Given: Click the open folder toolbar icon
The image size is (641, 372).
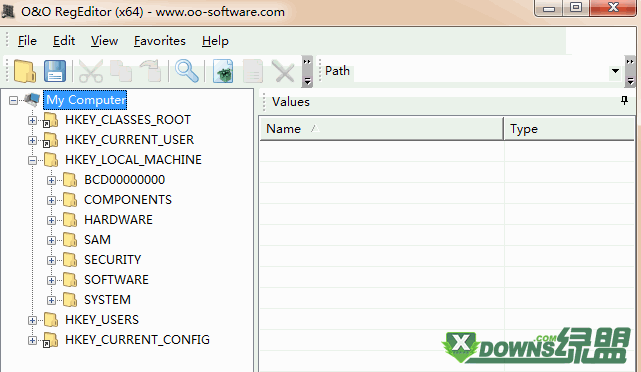Looking at the screenshot, I should (25, 71).
